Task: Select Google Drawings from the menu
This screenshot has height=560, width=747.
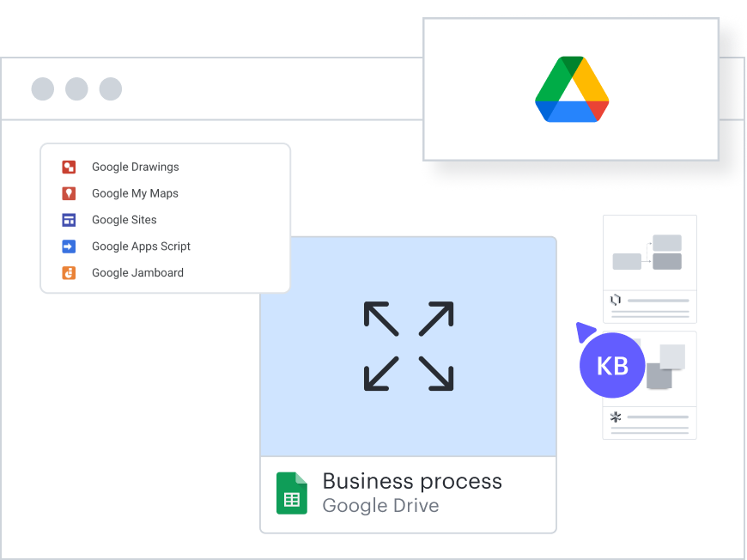Action: pyautogui.click(x=136, y=167)
